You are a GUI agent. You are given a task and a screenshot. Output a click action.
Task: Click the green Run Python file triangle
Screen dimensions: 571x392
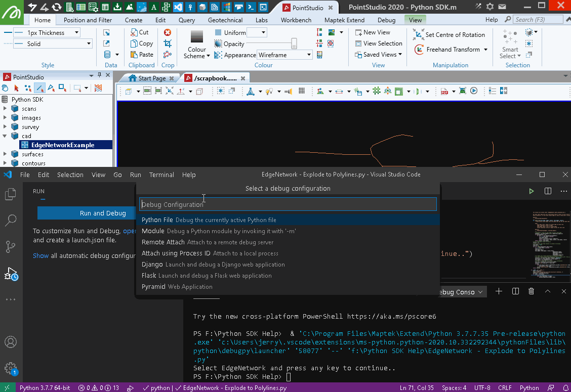pos(532,191)
